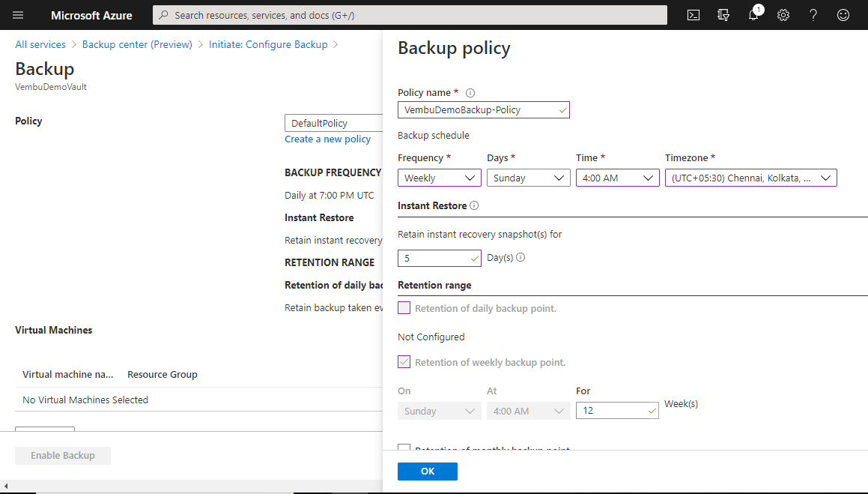Viewport: 868px width, 494px height.
Task: Click the horizontal scrollbar left arrow
Action: pos(5,487)
